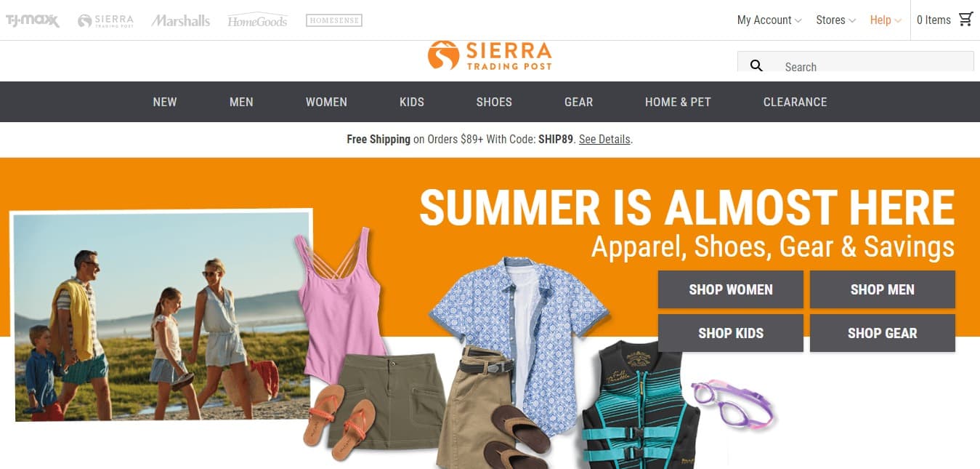Viewport: 980px width, 469px height.
Task: Open the CLEARANCE menu item
Action: [x=795, y=102]
